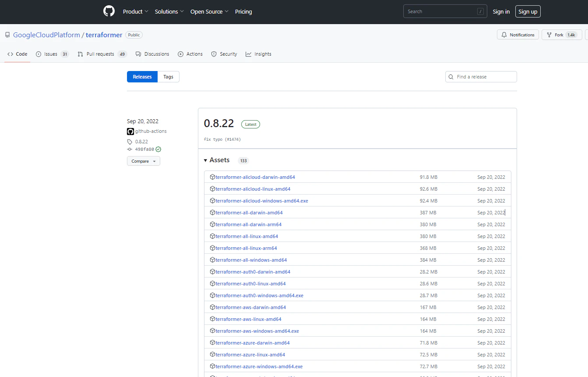
Task: Click the bell icon in the Notifications button
Action: tap(504, 35)
